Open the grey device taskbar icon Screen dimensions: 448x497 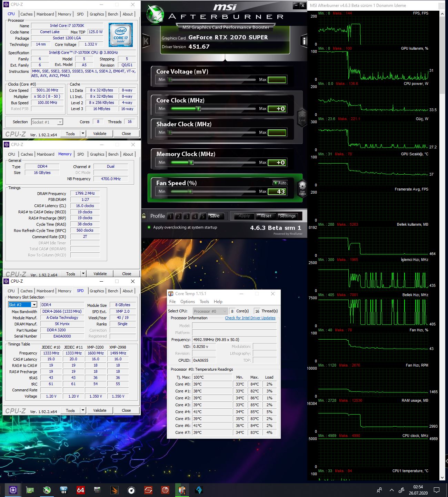tap(97, 490)
